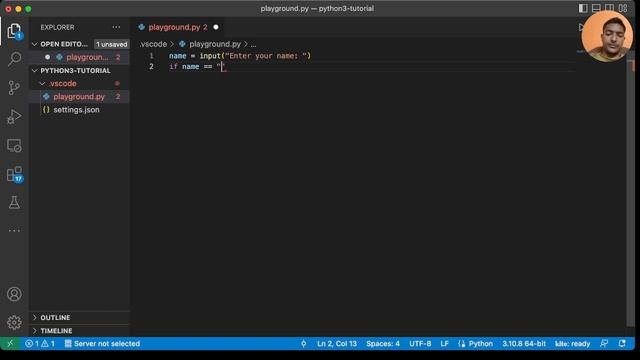Open the Source Control view
This screenshot has height=360, width=640.
coord(14,88)
